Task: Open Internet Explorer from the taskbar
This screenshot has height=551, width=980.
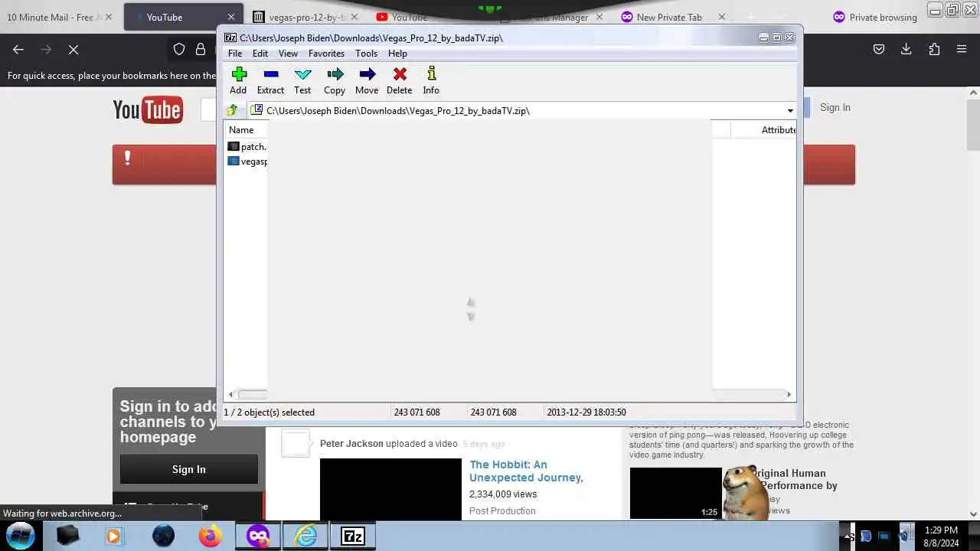Action: [305, 536]
